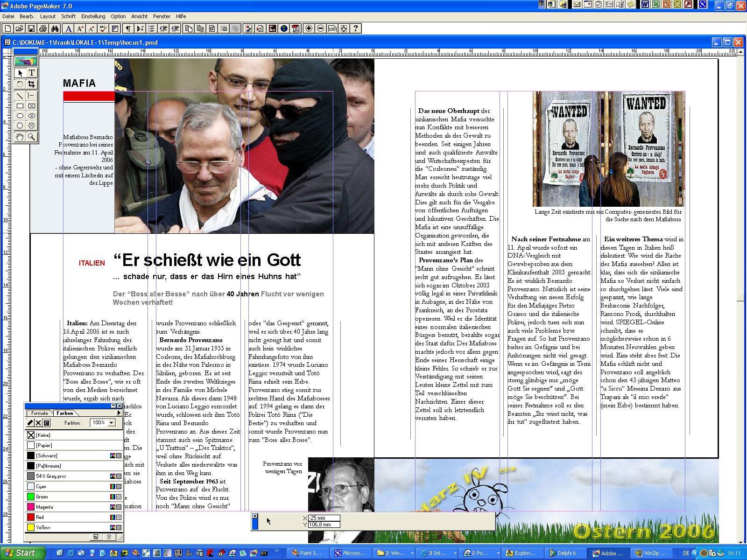Select the Text tool in the toolbox

[31, 73]
